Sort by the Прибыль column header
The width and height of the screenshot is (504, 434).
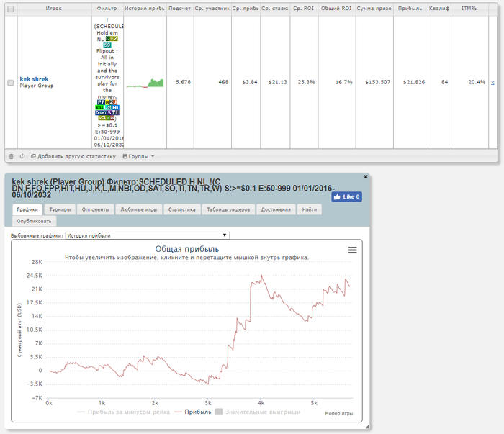coord(410,9)
